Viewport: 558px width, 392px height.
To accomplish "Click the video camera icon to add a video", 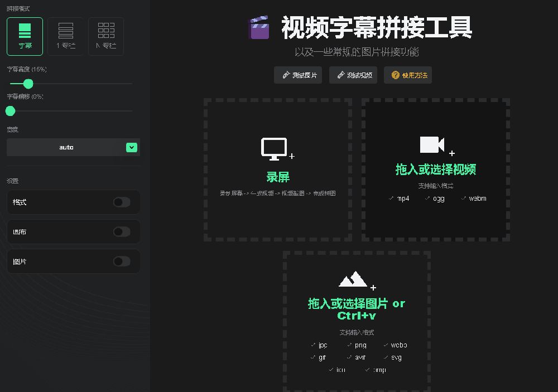I will (432, 146).
